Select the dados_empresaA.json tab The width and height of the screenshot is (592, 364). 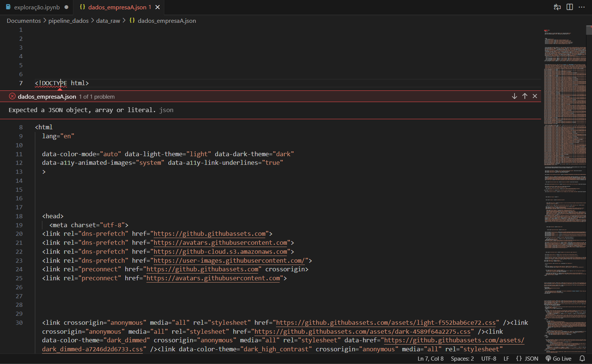point(117,7)
